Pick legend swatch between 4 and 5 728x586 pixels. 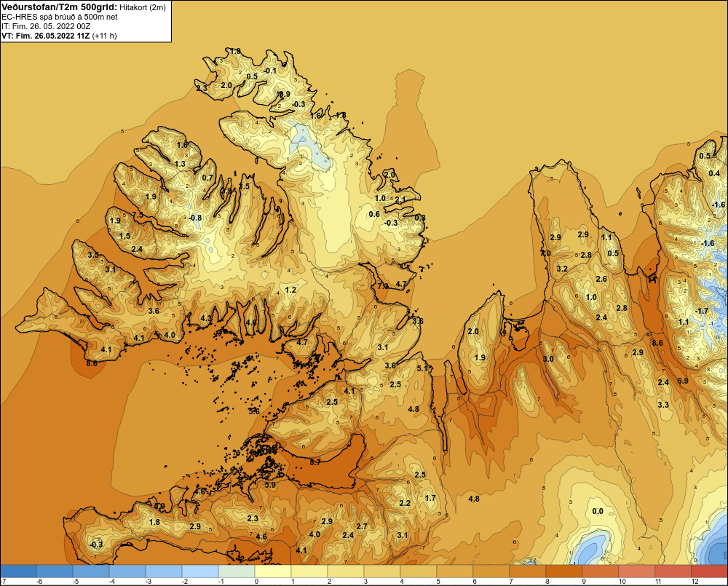419,571
